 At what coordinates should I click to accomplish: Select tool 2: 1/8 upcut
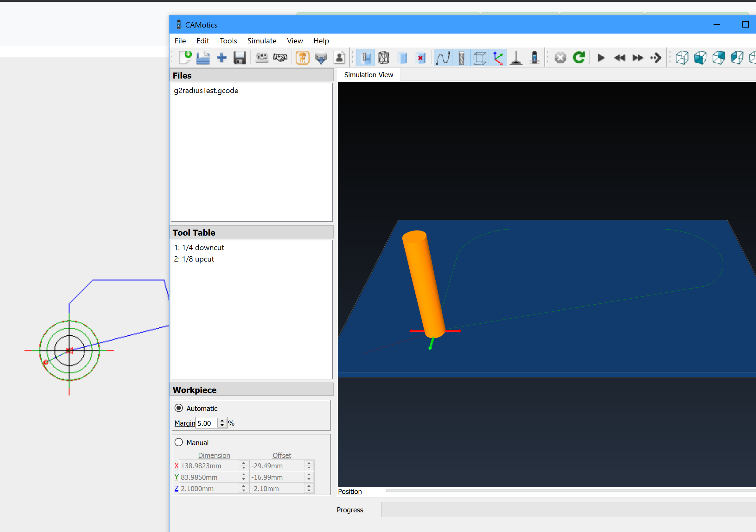(x=194, y=259)
